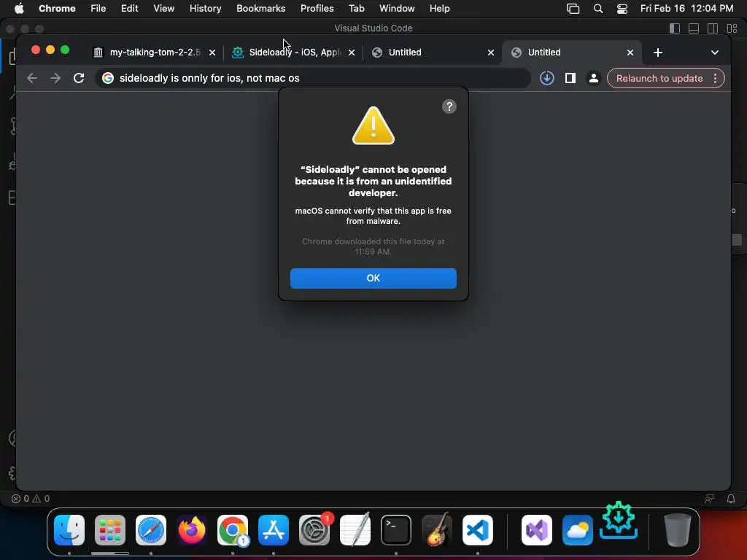
Task: Close the Sideloadly - iOS tab
Action: [x=352, y=52]
